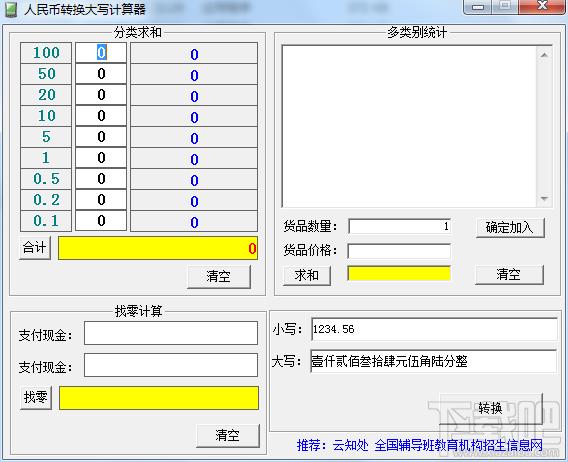Image resolution: width=568 pixels, height=462 pixels.
Task: Click the 转换 convert button
Action: pos(491,409)
